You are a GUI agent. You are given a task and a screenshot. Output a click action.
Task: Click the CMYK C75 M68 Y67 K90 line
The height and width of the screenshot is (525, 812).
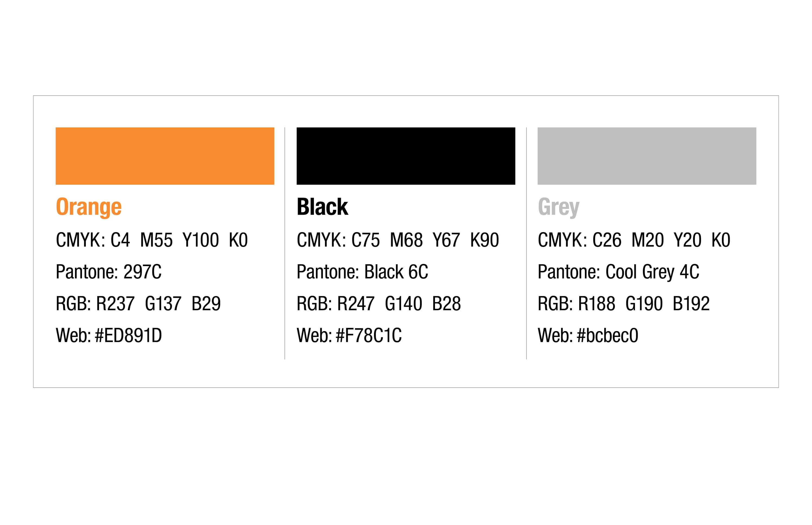coord(398,240)
